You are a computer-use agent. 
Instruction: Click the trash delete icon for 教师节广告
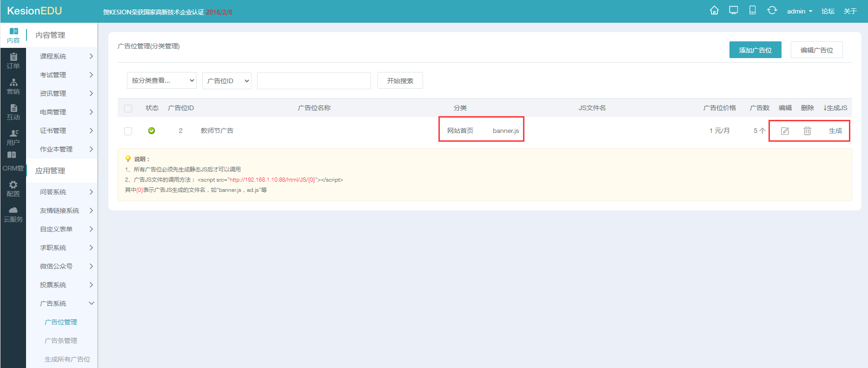click(807, 131)
